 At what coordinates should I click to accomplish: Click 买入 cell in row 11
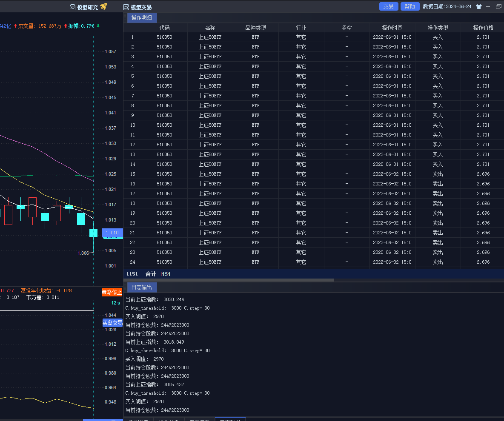click(438, 135)
